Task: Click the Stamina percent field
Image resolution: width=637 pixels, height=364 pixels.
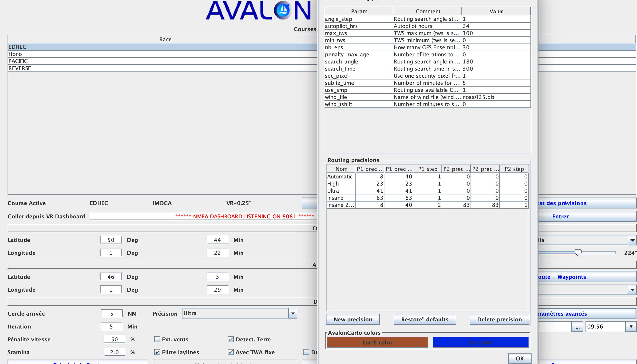Action: click(115, 352)
